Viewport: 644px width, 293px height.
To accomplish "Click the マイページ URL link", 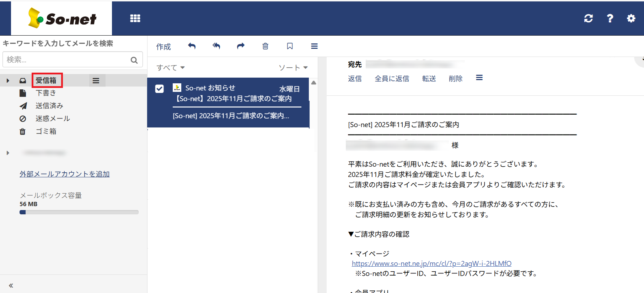I will [x=431, y=264].
